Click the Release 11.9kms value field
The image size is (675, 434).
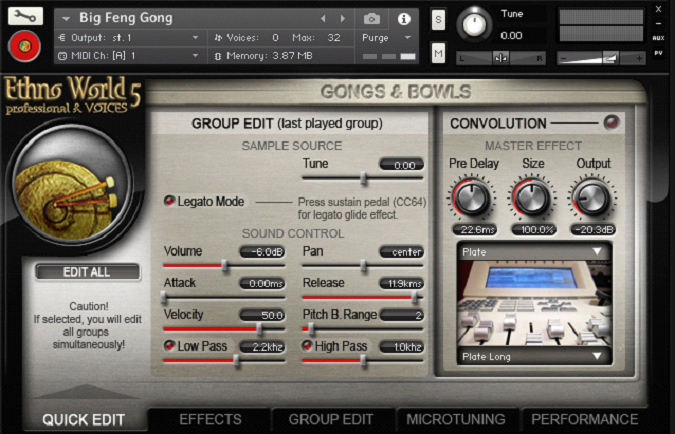[x=401, y=283]
